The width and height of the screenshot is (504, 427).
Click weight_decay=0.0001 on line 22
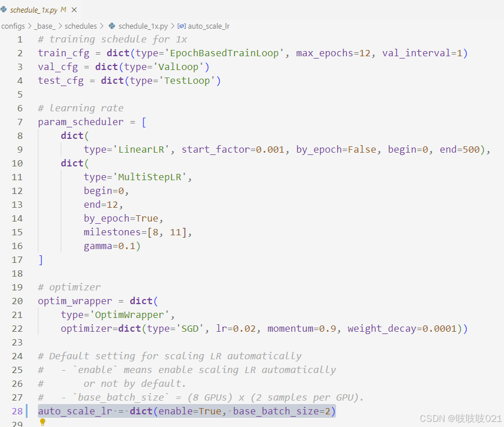point(402,328)
